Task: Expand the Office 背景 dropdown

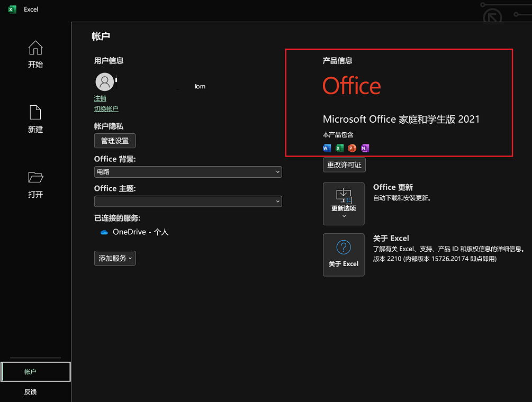Action: pos(188,172)
